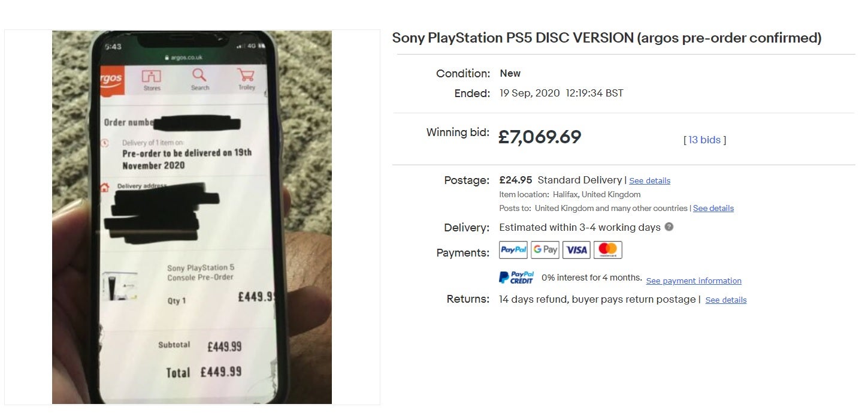Click the PS5 console image in order
The height and width of the screenshot is (413, 868).
120,286
